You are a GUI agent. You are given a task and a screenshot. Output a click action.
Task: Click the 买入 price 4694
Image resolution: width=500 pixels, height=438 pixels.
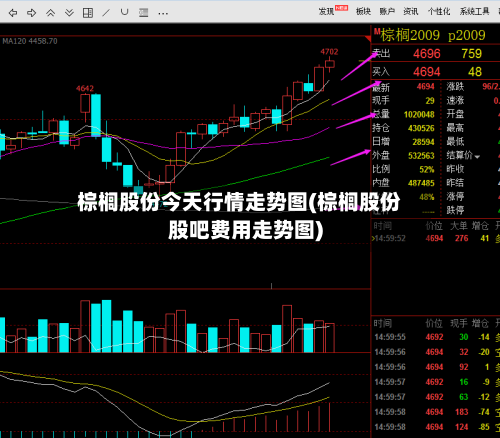click(427, 72)
